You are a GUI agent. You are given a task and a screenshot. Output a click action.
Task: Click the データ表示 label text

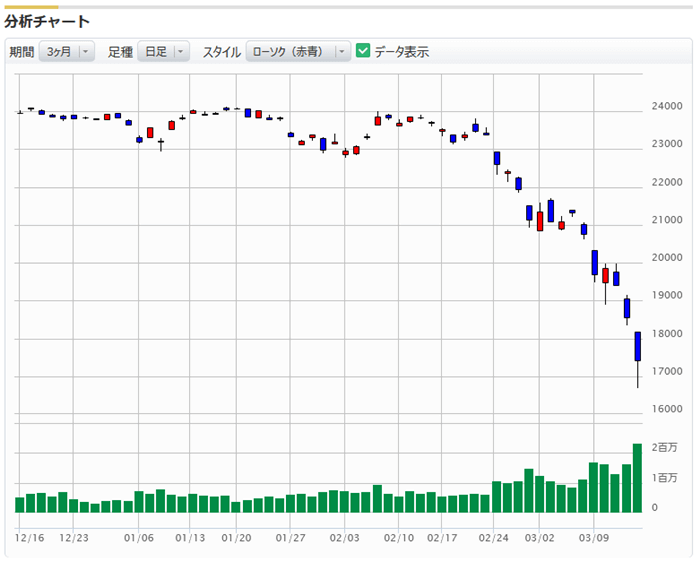click(x=402, y=52)
